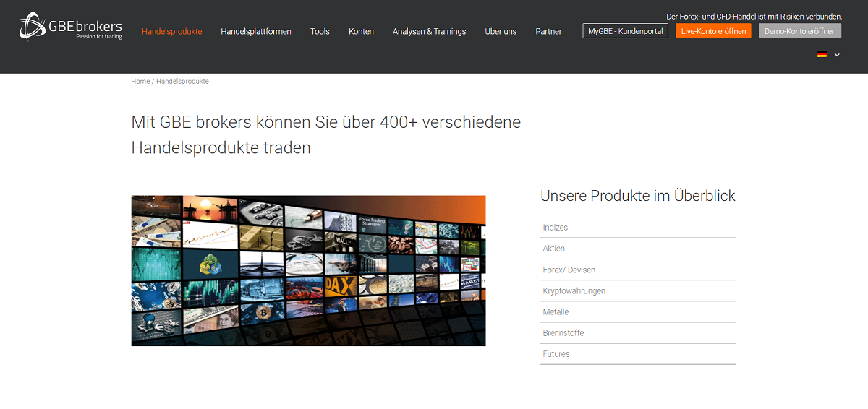Click the trading screens banner image
Viewport: 868px width, 409px height.
[308, 270]
